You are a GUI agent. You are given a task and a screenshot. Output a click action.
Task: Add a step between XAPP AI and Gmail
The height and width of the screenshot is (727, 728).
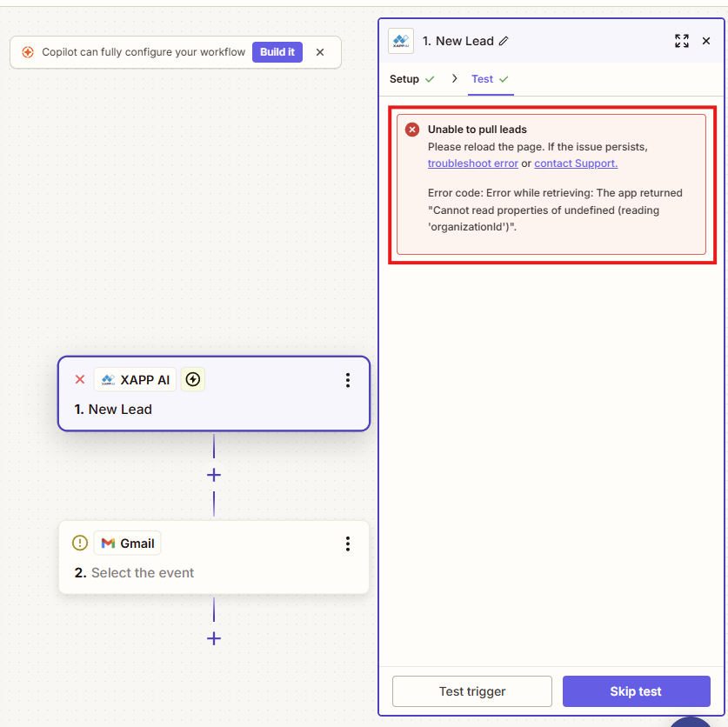click(214, 475)
